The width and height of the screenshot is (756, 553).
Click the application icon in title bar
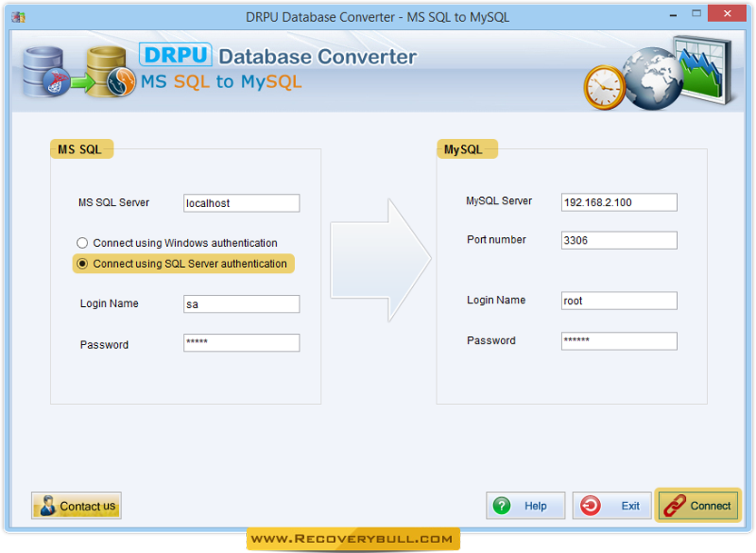18,17
